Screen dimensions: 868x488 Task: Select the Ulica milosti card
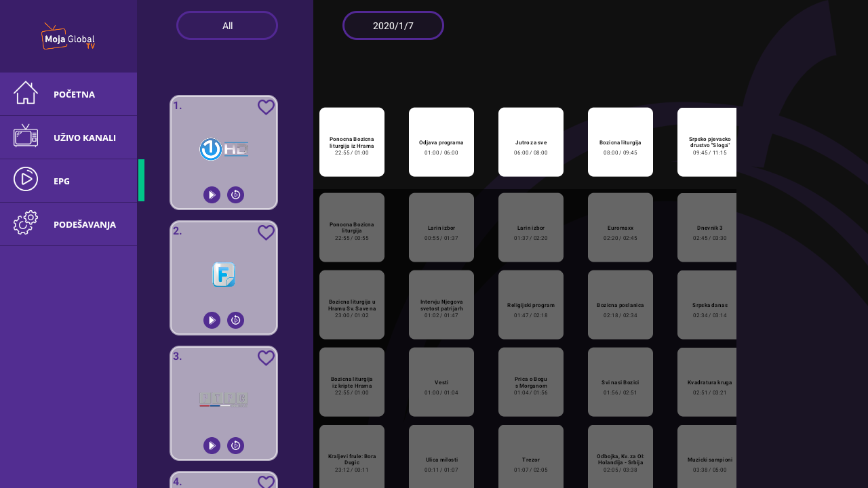point(441,457)
